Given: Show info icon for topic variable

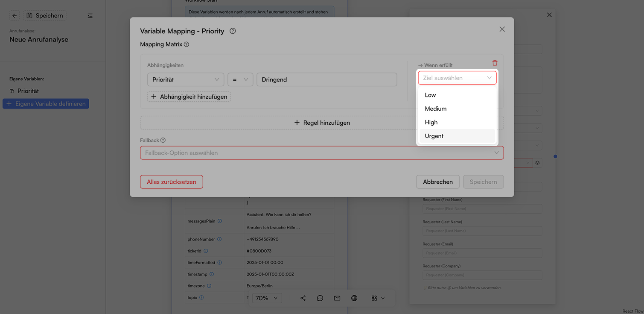Looking at the screenshot, I should pos(201,297).
